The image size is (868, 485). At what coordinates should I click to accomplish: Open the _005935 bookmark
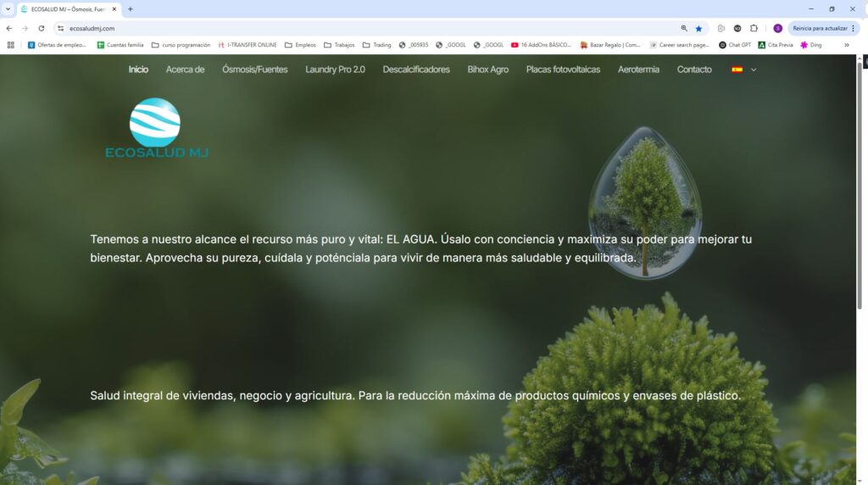coord(414,45)
